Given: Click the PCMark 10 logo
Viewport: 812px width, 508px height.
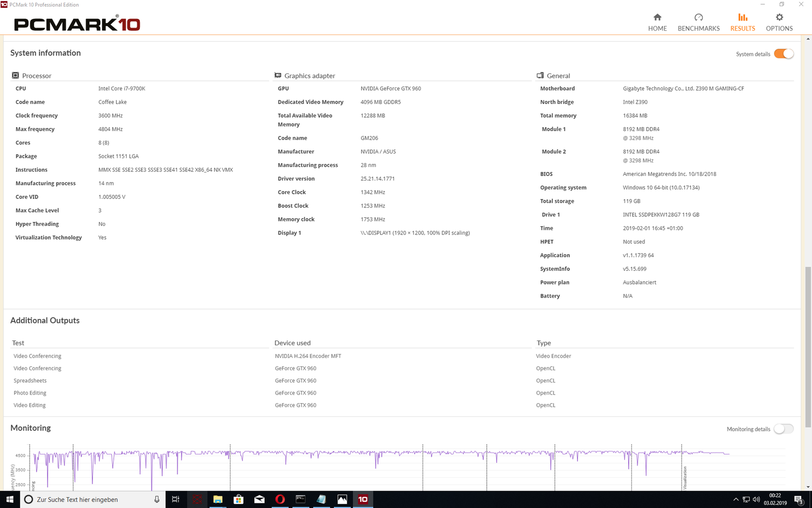Looking at the screenshot, I should coord(77,24).
